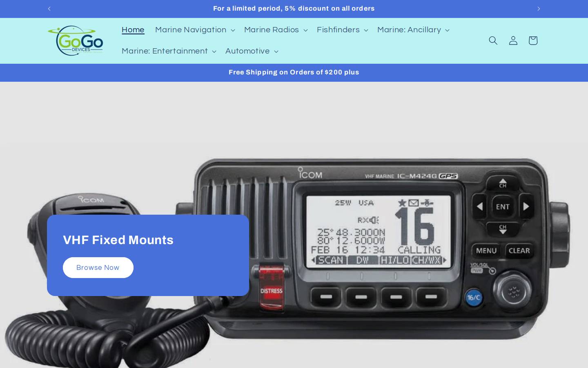Show previous announcement with left arrow
This screenshot has height=368, width=588.
click(49, 9)
